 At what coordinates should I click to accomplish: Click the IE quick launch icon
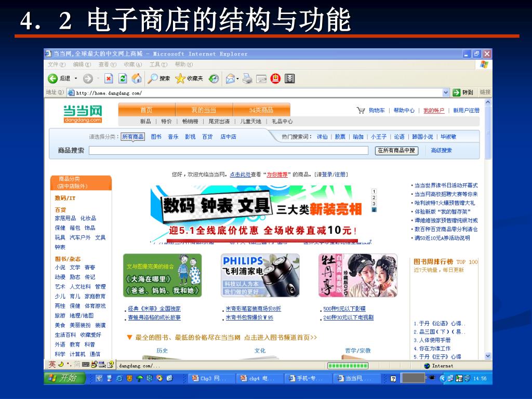(119, 378)
